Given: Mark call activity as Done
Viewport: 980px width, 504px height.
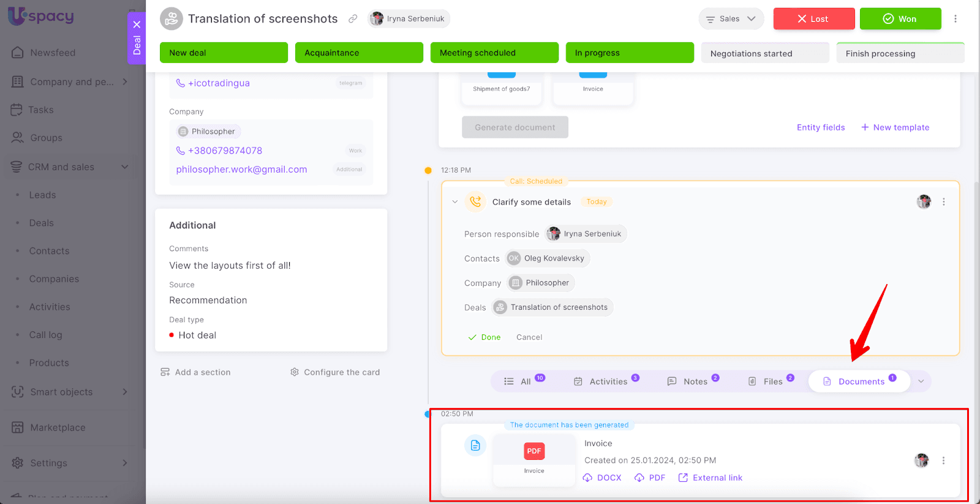Looking at the screenshot, I should pos(484,337).
